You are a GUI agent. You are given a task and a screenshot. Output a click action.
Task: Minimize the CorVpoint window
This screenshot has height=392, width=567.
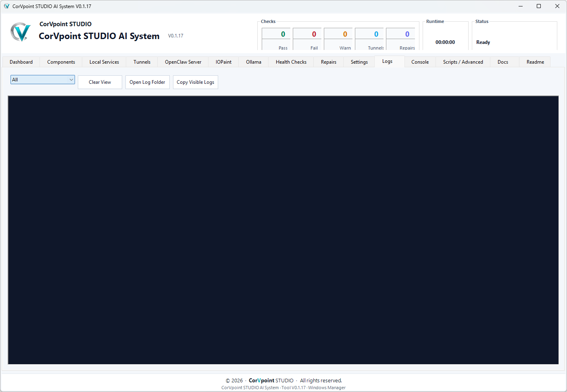click(521, 6)
